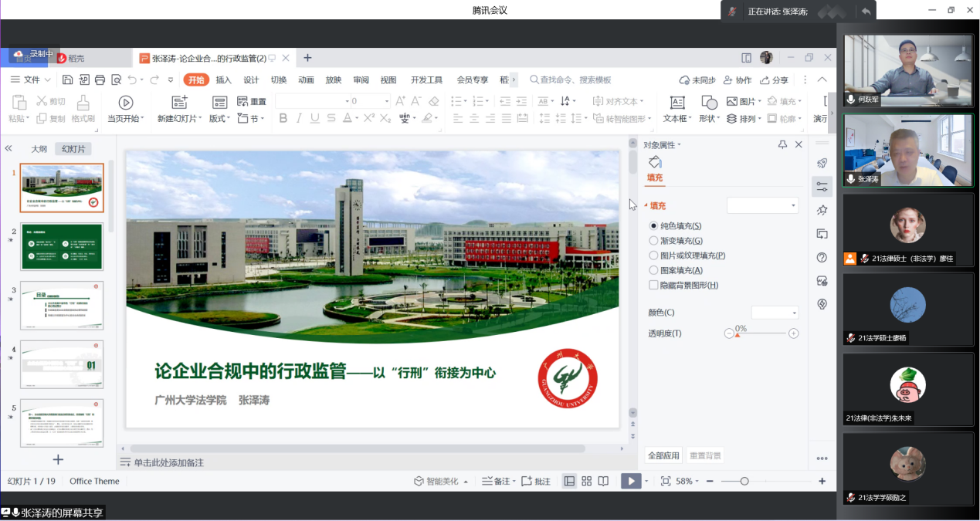This screenshot has height=521, width=980.
Task: Start slideshow with status bar play button
Action: click(631, 481)
